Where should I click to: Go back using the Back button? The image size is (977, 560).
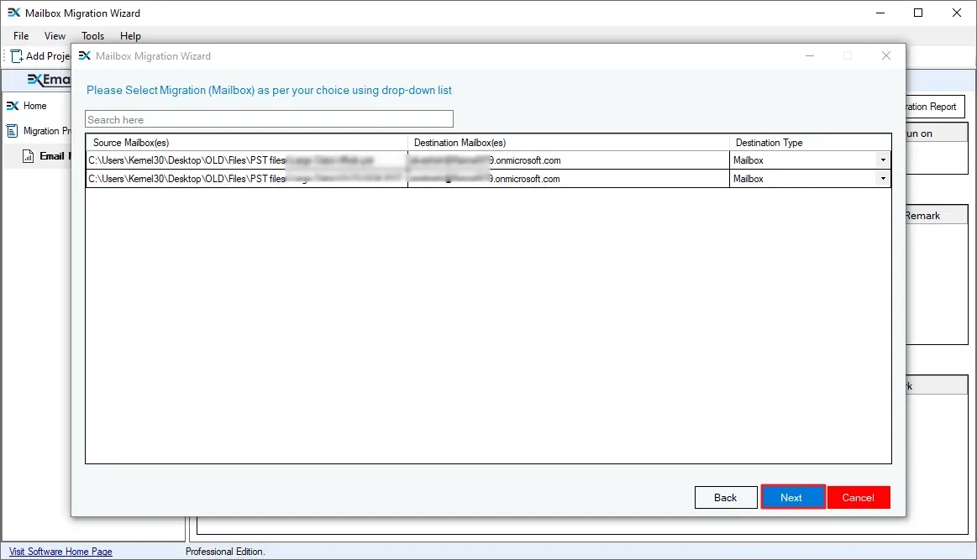[725, 498]
